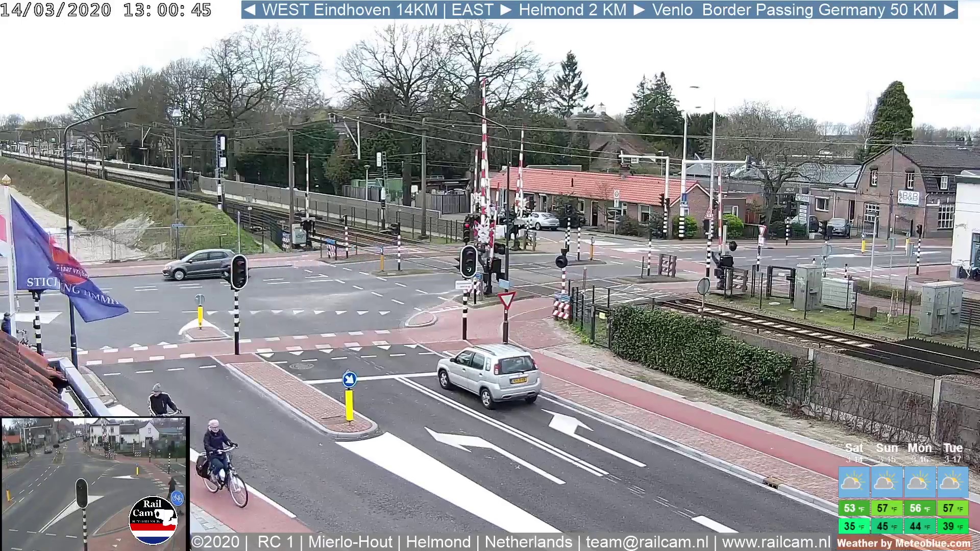Screen dimensions: 980x551
Task: Click the Weather by Meteoblue.com credit
Action: click(x=903, y=543)
